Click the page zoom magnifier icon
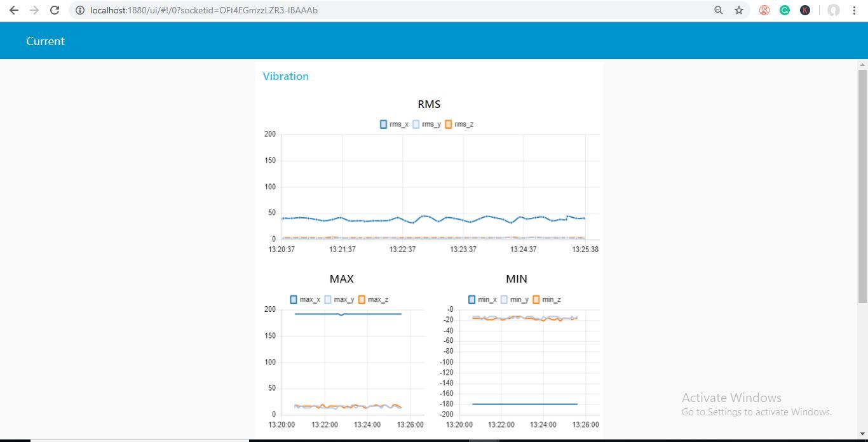Screen dimensions: 868x442 [x=718, y=10]
